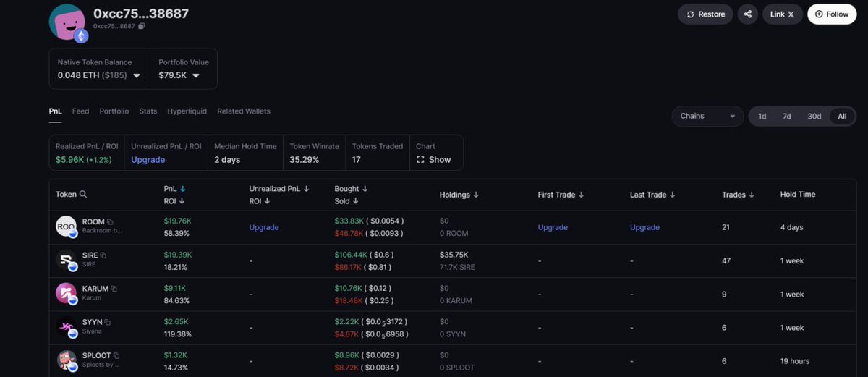This screenshot has width=868, height=377.
Task: Copy the KARUM token address
Action: 114,289
